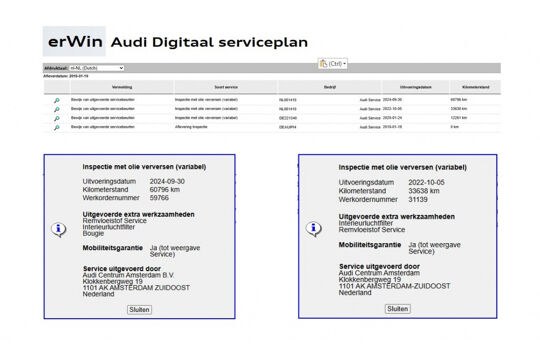Click magnifier icon for the 0 km delivery inspection
This screenshot has height=360, width=540.
coord(56,127)
